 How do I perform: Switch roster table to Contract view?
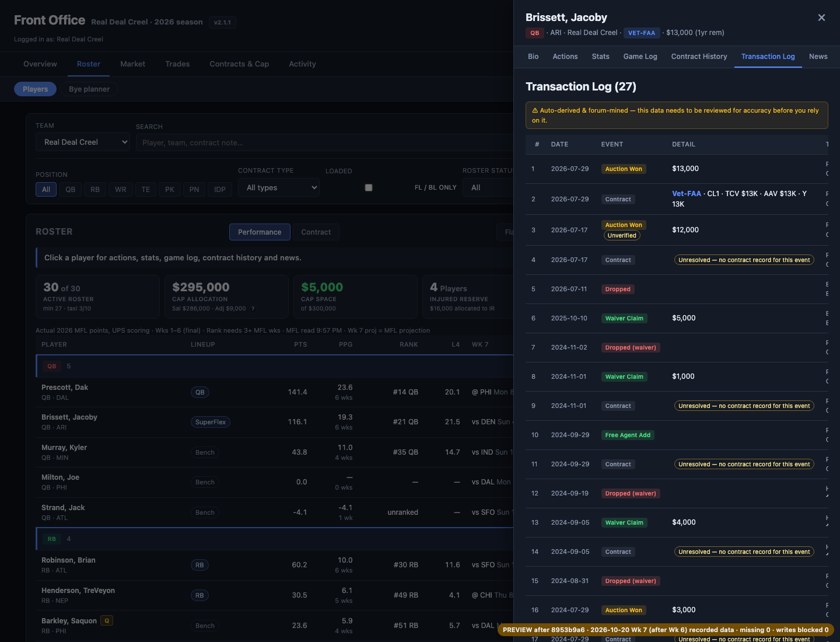pyautogui.click(x=316, y=232)
